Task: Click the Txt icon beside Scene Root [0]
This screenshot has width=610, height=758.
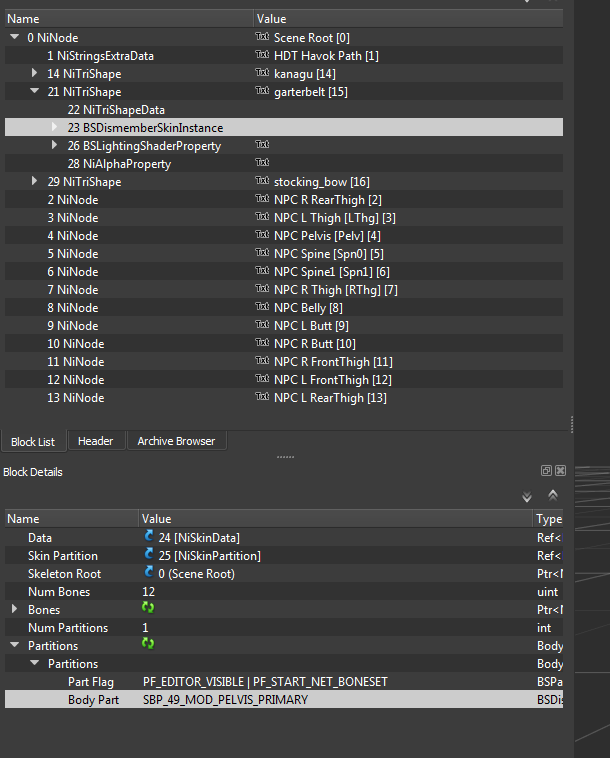Action: point(262,37)
